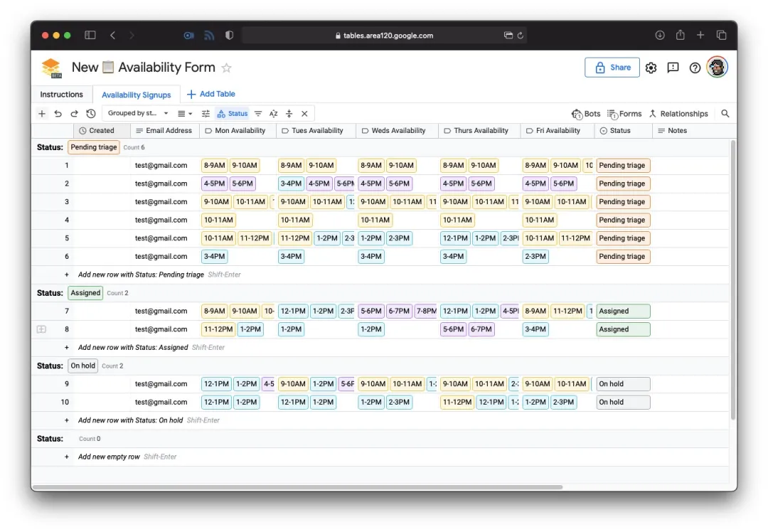Image resolution: width=768 pixels, height=532 pixels.
Task: Open the Bots panel
Action: [x=586, y=114]
